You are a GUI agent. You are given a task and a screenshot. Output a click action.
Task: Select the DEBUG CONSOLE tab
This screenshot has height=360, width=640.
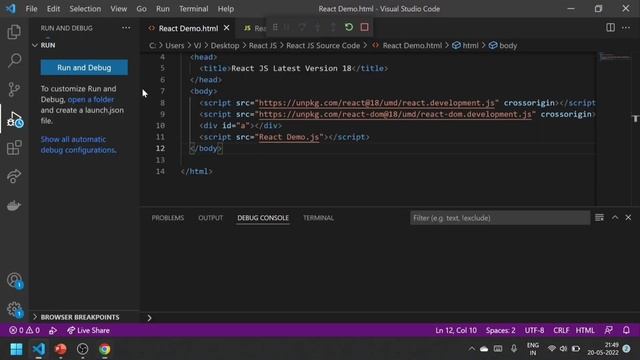(263, 218)
